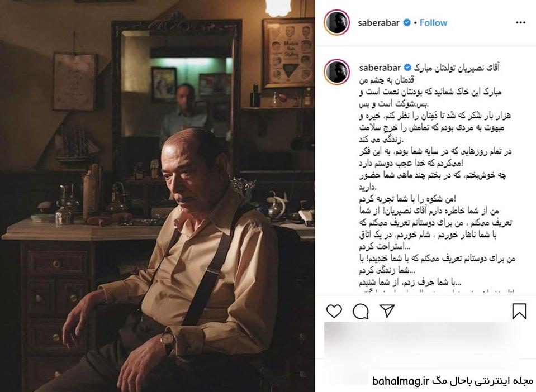Open the three-dot more options menu
Viewport: 536px width, 392px height.
point(520,22)
